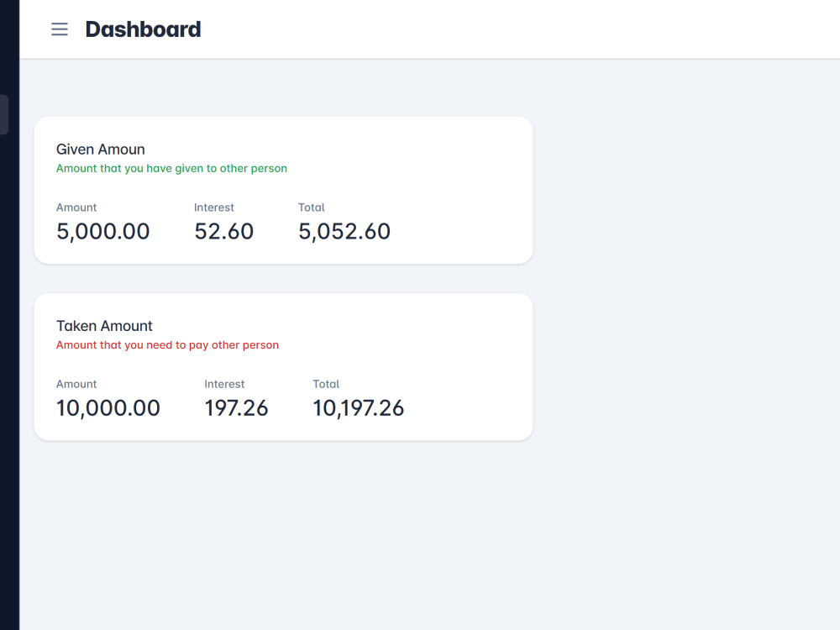This screenshot has height=630, width=840.
Task: Open the collapsed sidebar navigation item
Action: click(3, 114)
